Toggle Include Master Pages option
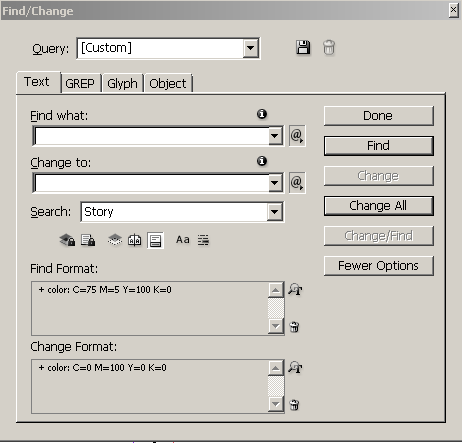Viewport: 462px width, 443px height. [x=135, y=240]
